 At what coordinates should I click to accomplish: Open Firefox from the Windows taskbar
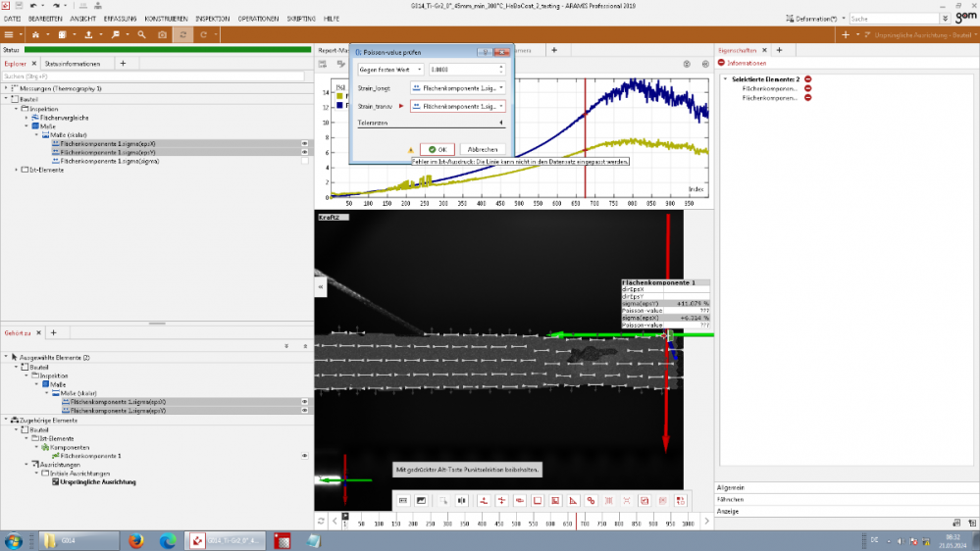click(x=135, y=540)
